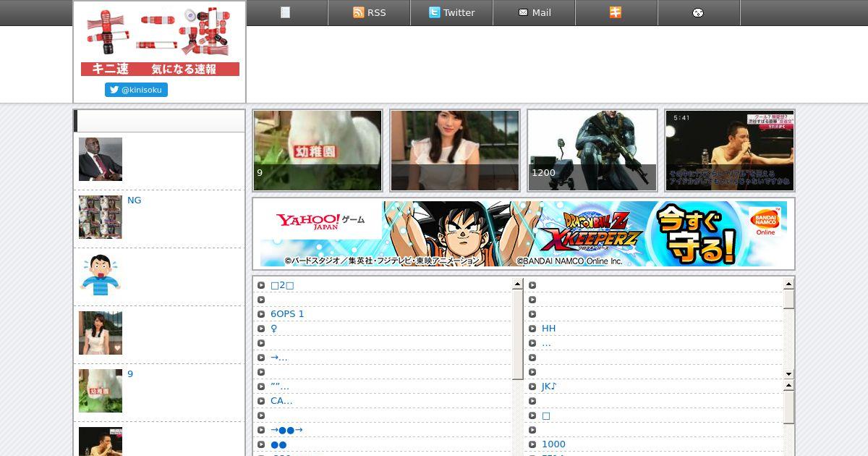Click the left list scrollbar up arrow
Image resolution: width=868 pixels, height=456 pixels.
click(x=518, y=284)
